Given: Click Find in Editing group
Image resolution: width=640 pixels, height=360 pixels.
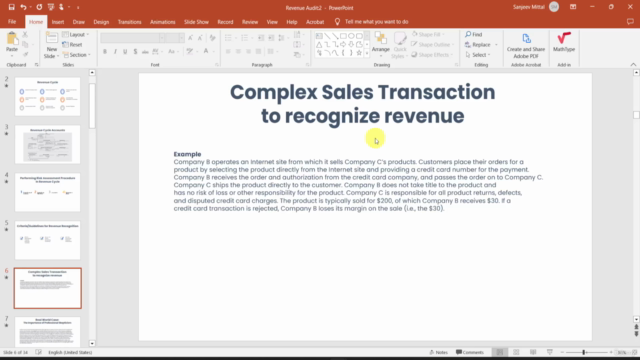Looking at the screenshot, I should pyautogui.click(x=473, y=35).
